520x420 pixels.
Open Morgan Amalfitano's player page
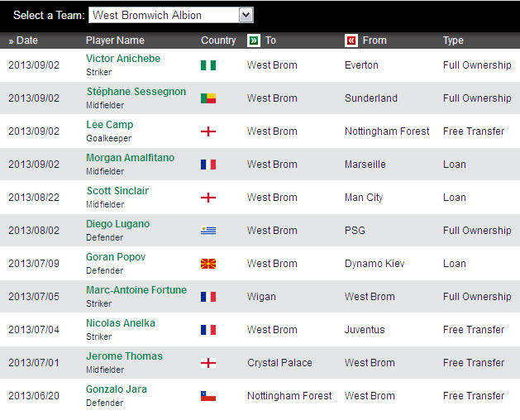click(x=130, y=158)
